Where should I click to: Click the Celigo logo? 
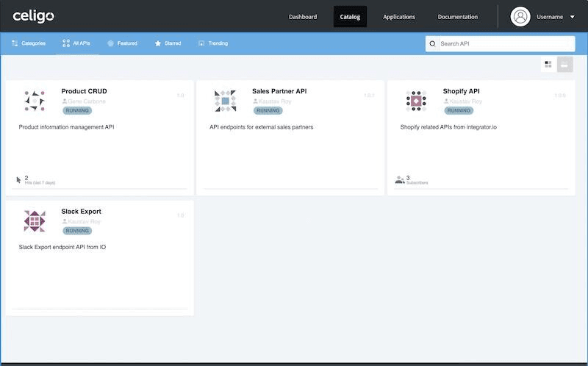33,16
